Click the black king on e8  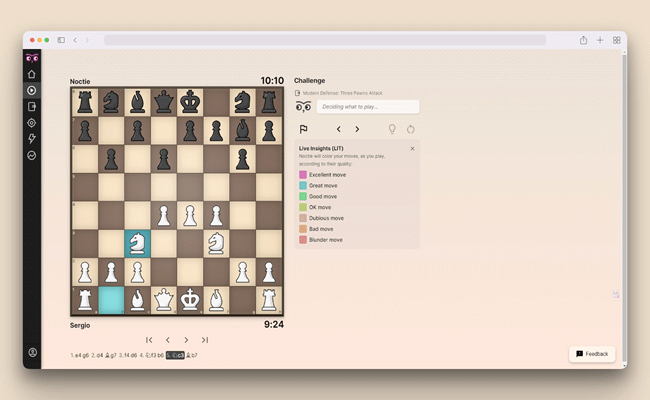(190, 102)
